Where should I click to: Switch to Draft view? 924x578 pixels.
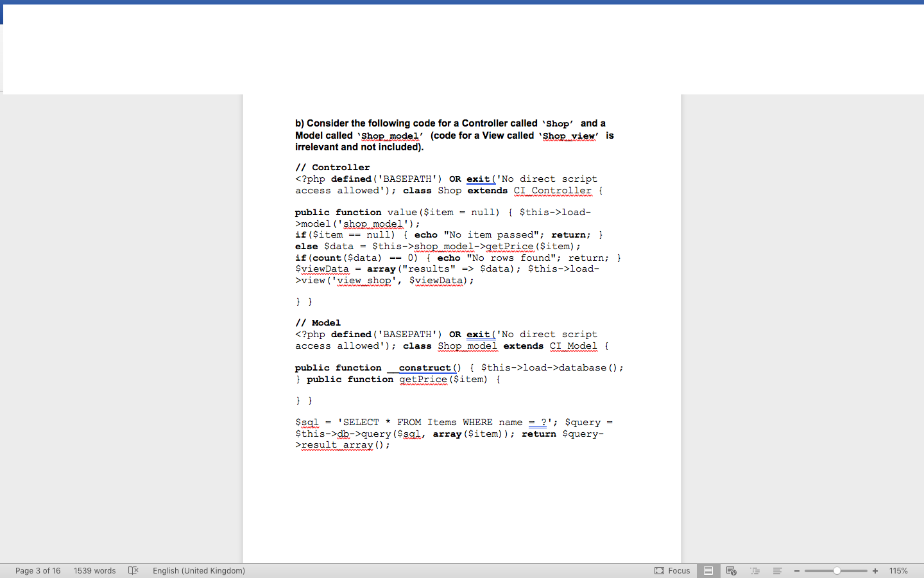point(778,570)
